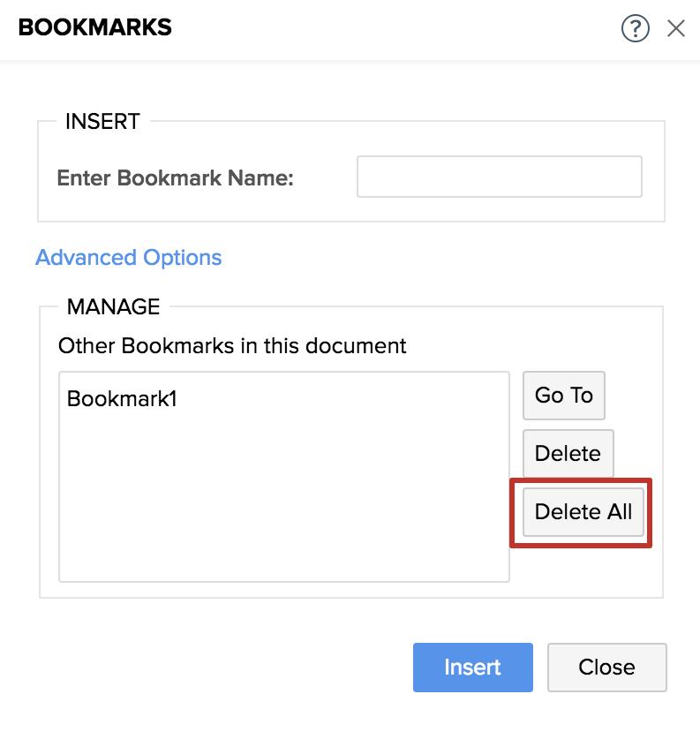The image size is (700, 732).
Task: Hit the blue Insert button
Action: click(x=472, y=668)
